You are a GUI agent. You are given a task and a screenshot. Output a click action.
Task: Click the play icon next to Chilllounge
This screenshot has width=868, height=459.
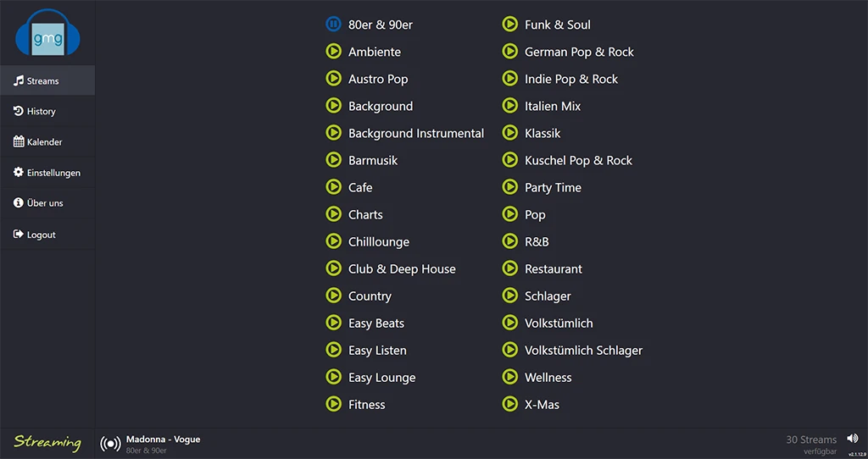click(x=334, y=241)
